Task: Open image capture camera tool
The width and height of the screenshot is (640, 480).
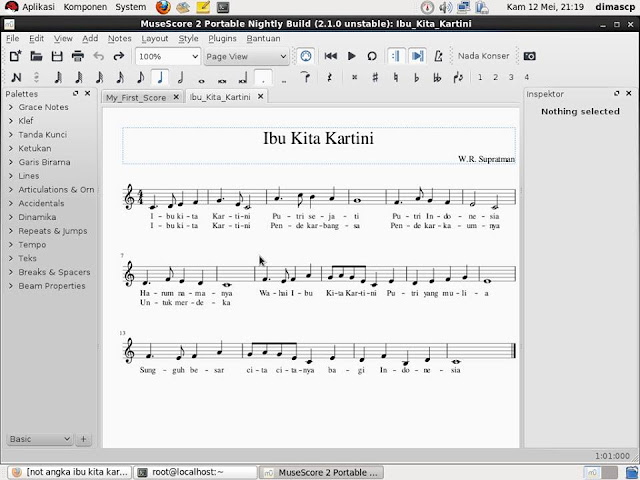Action: click(529, 56)
